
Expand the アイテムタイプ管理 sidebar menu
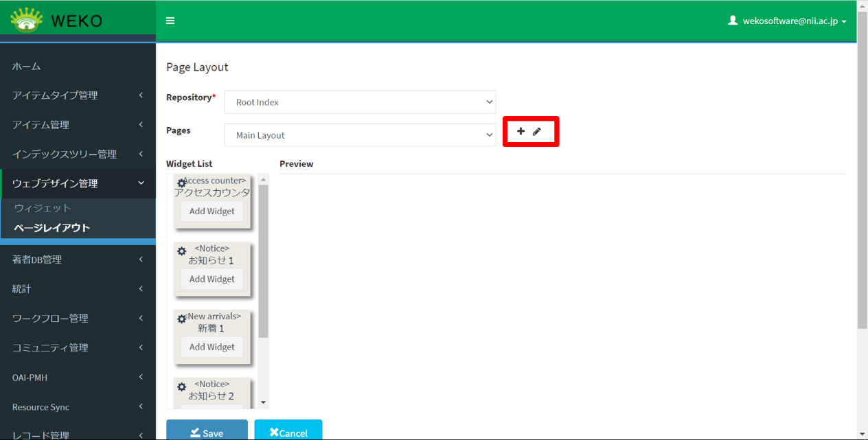[78, 95]
